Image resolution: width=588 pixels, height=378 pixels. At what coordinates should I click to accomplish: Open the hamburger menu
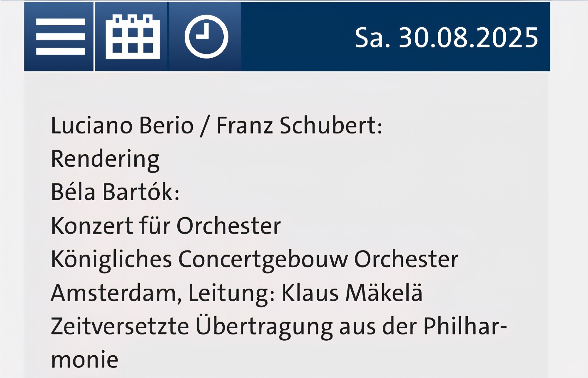click(60, 37)
